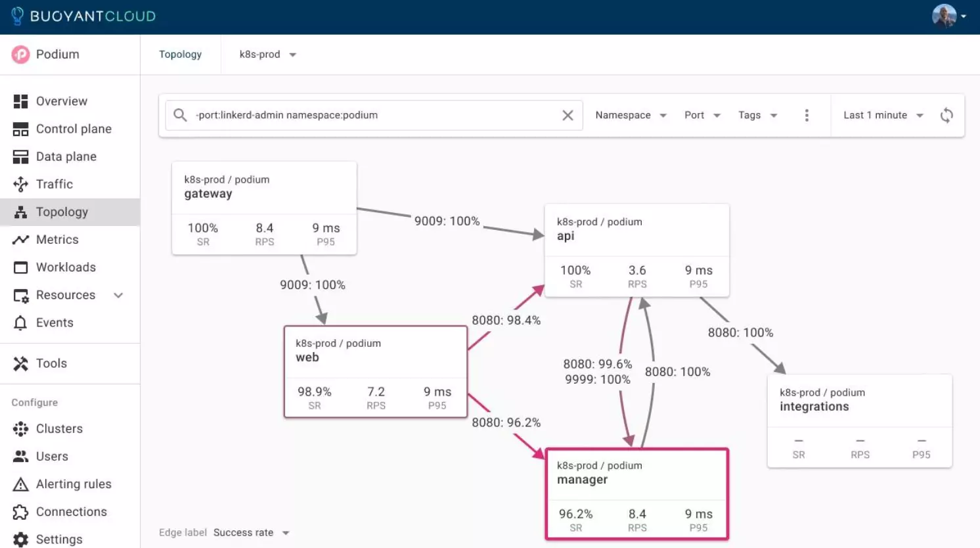The height and width of the screenshot is (548, 980).
Task: Open the Last 1 minute time range dropdown
Action: (883, 115)
